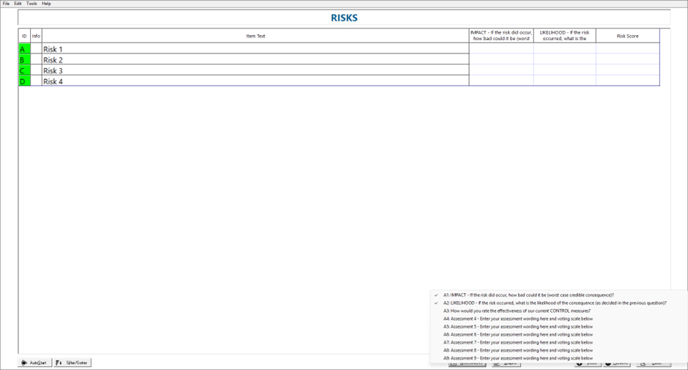Click the Risk Score column header
Image resolution: width=688 pixels, height=370 pixels.
tap(627, 36)
